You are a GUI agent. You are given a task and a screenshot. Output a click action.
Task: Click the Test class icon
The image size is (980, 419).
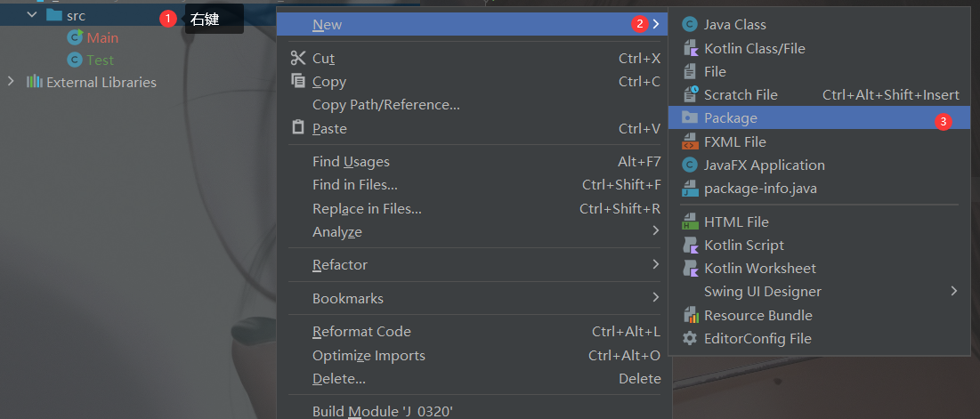click(75, 60)
